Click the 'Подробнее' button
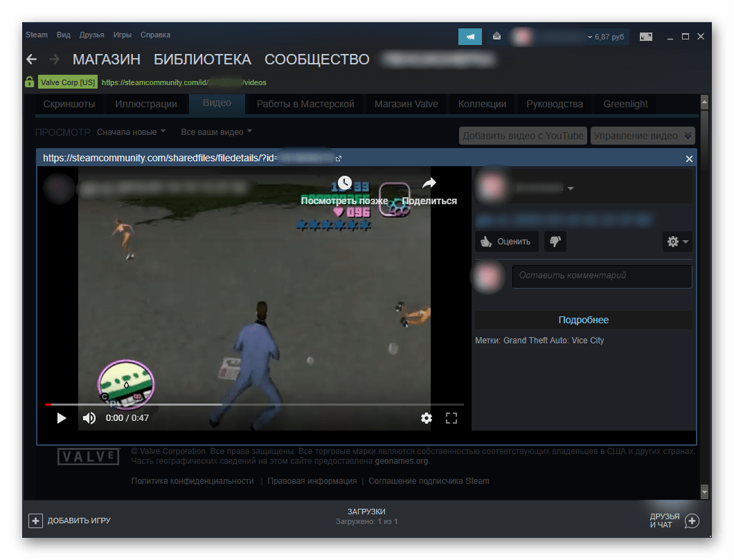 (x=583, y=320)
